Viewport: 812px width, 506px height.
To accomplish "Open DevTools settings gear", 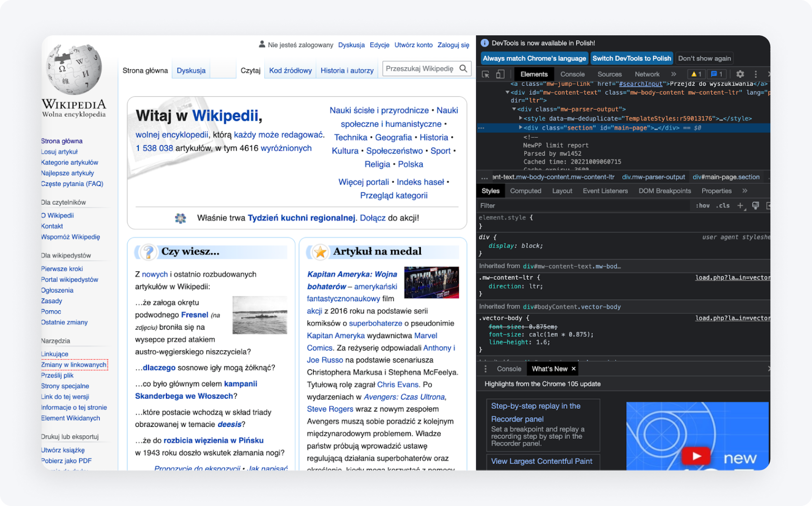I will tap(739, 74).
